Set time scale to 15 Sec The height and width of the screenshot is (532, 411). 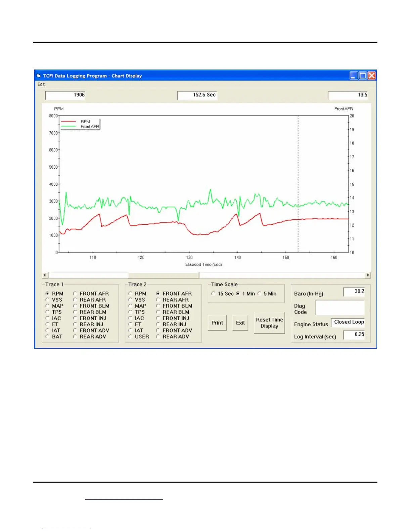pos(213,294)
